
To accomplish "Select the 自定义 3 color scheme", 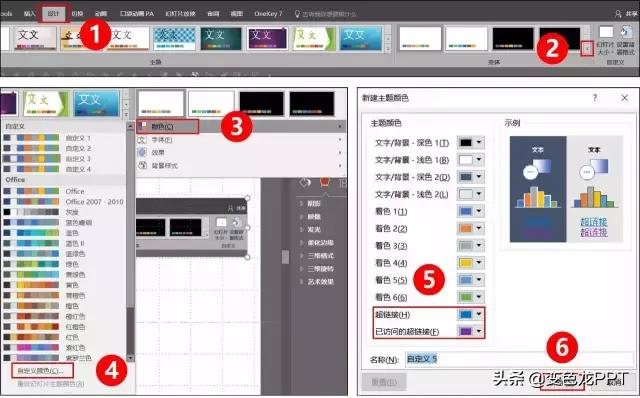I will [x=64, y=158].
